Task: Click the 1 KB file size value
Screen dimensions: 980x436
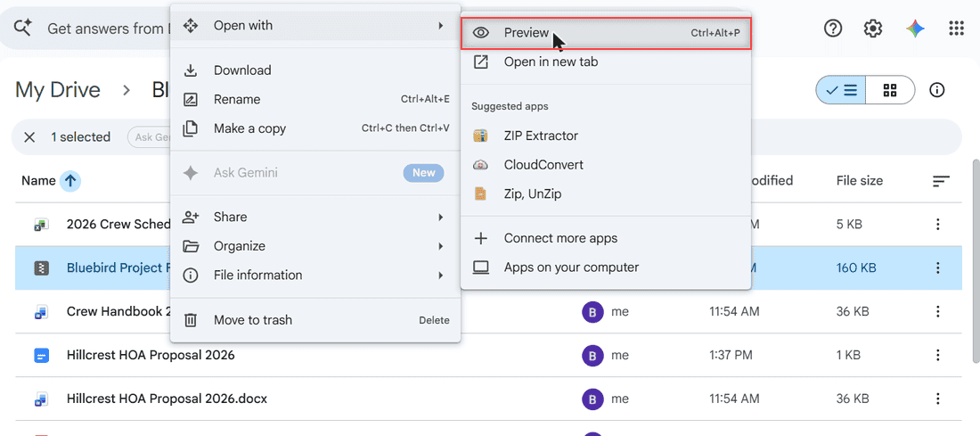Action: point(848,355)
